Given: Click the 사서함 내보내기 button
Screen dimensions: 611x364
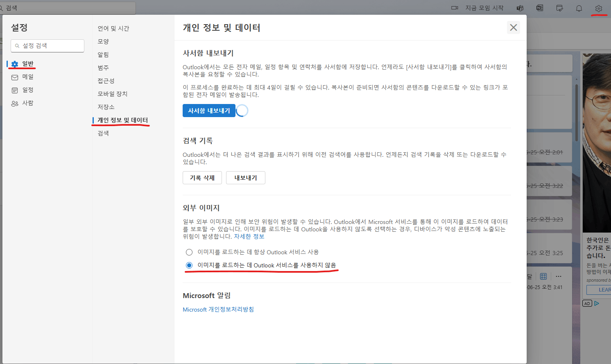Looking at the screenshot, I should [209, 111].
